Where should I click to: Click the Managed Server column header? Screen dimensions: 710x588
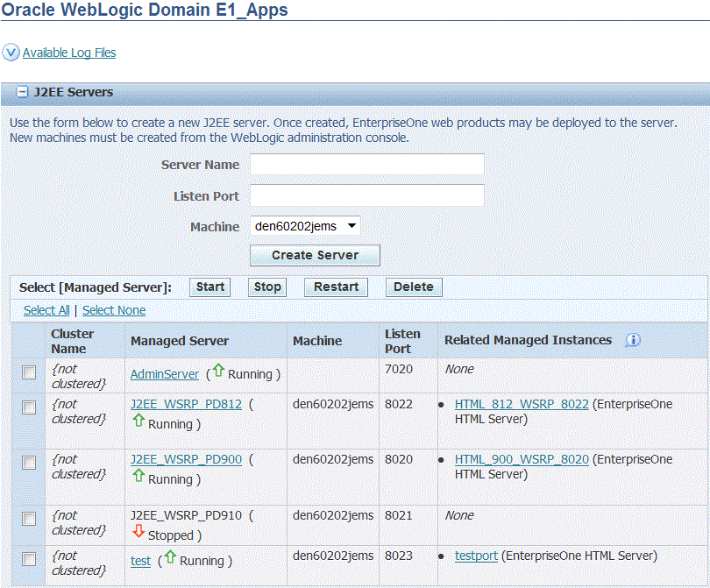click(x=180, y=341)
